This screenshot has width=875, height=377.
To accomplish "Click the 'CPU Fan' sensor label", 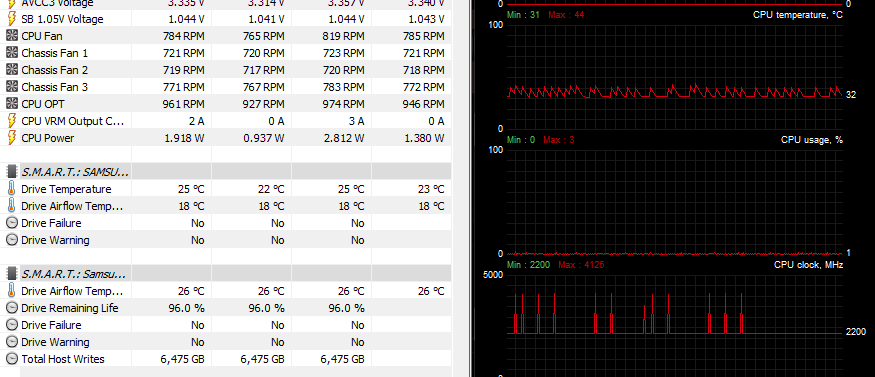I will click(42, 36).
